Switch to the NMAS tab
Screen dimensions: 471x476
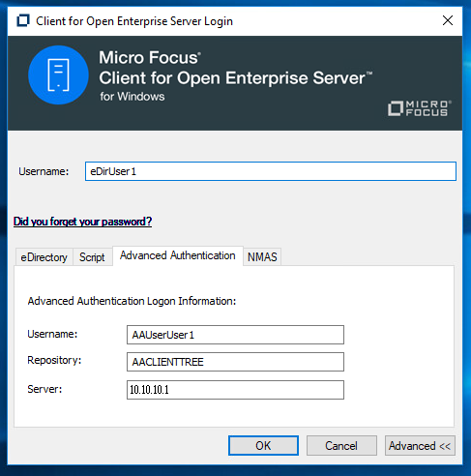[262, 257]
